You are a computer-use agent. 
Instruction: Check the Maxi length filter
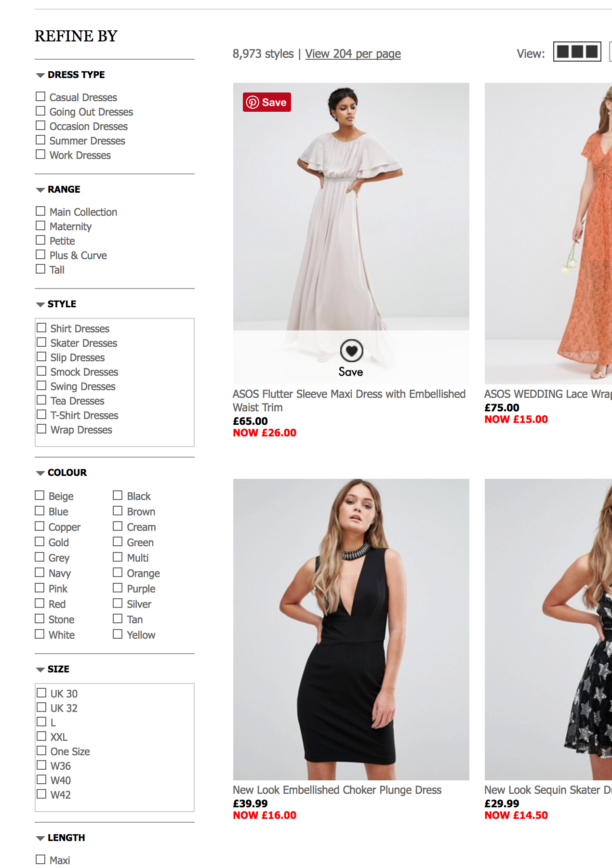click(x=40, y=860)
